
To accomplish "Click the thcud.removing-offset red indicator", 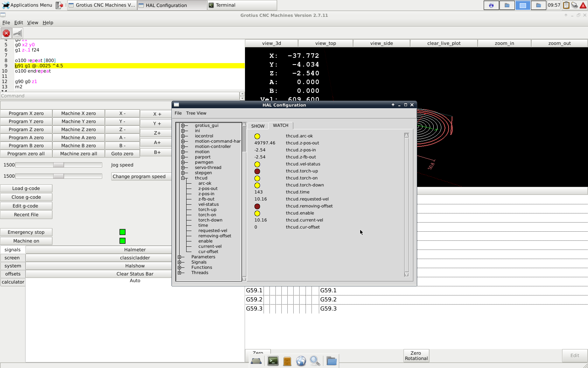I will point(257,206).
